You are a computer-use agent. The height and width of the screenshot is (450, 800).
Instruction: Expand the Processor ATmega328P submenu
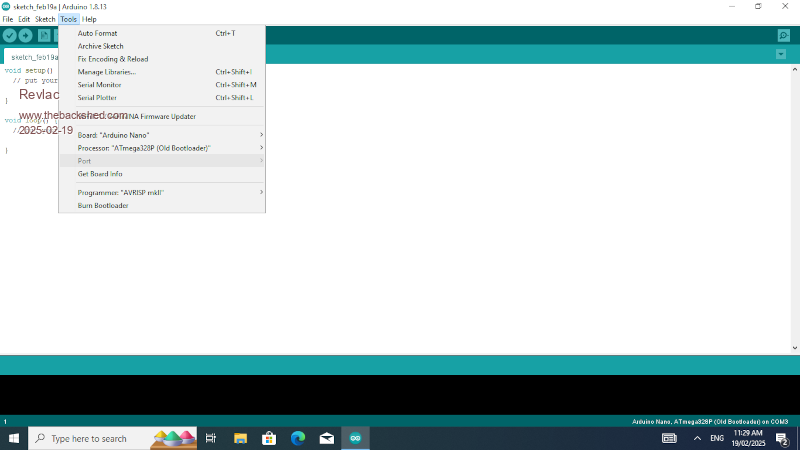pos(160,148)
